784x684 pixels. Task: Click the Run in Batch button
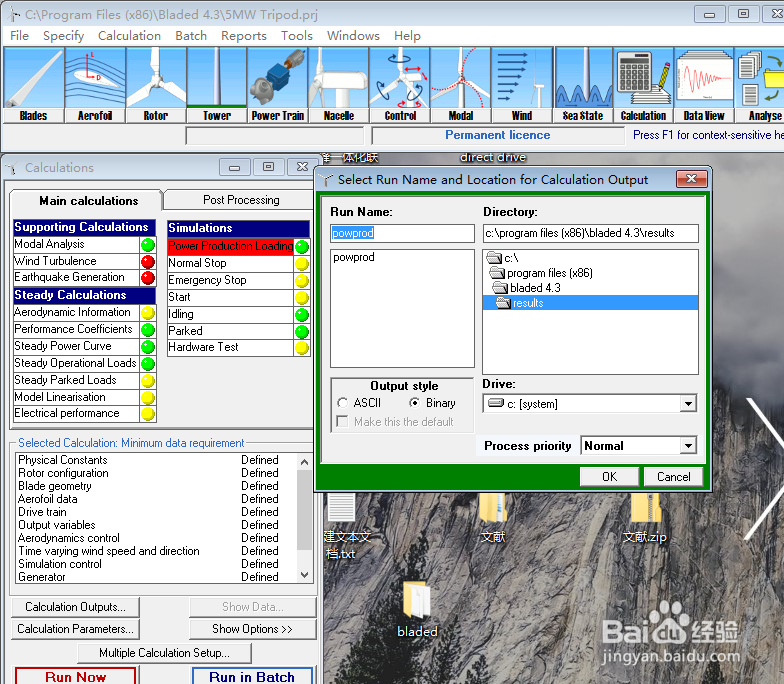point(252,676)
